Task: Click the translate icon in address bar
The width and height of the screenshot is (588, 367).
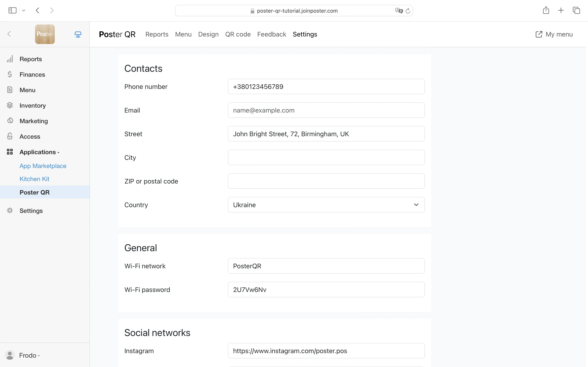Action: pos(399,11)
